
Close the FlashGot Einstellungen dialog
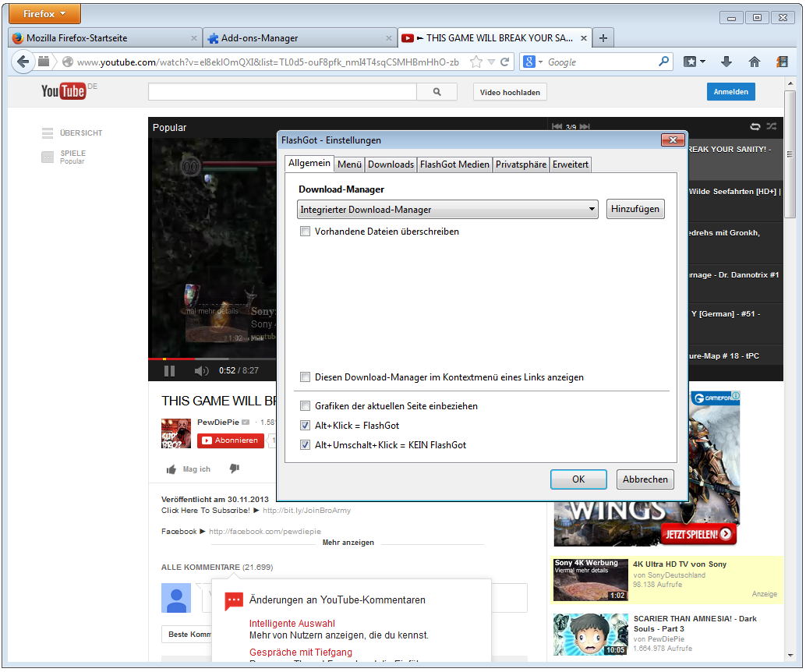pyautogui.click(x=673, y=140)
